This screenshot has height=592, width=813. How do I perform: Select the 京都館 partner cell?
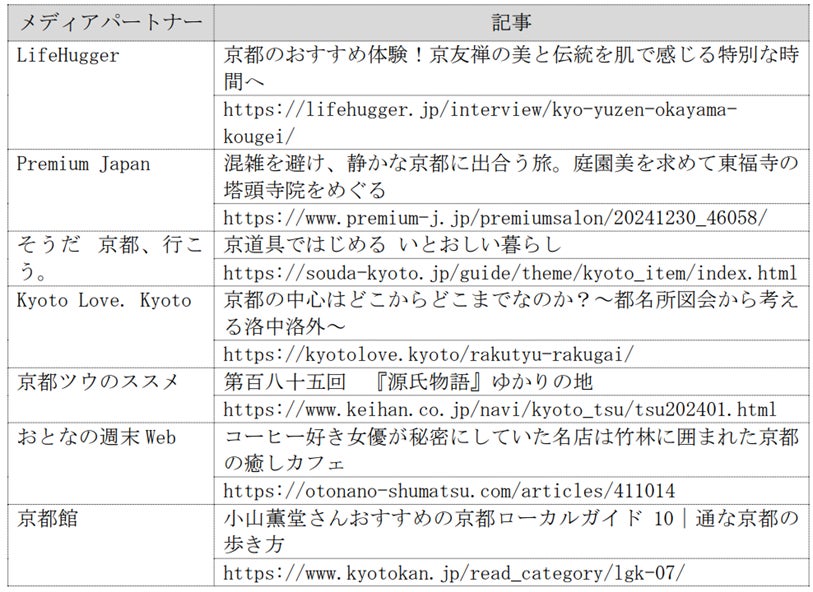click(x=110, y=545)
